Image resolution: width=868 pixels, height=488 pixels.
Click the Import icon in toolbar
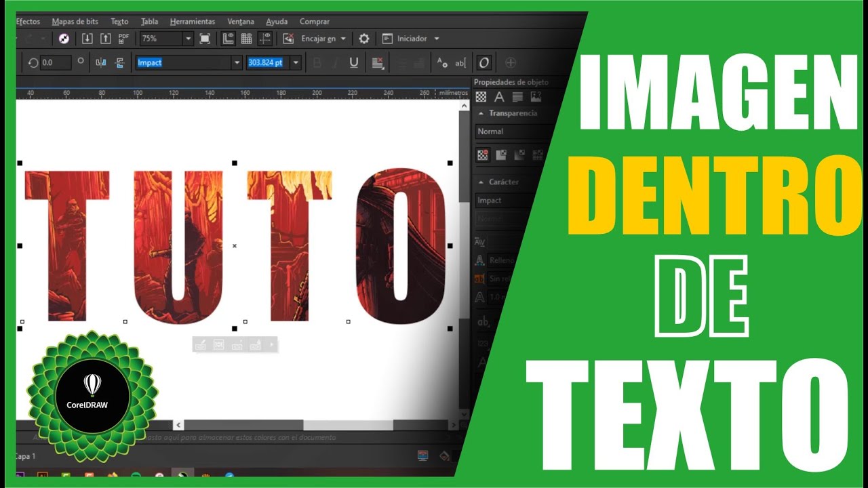pyautogui.click(x=87, y=39)
